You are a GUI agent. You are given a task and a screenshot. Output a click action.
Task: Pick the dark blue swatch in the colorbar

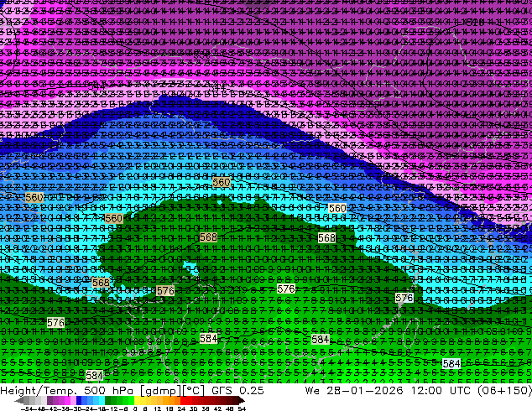pyautogui.click(x=79, y=400)
